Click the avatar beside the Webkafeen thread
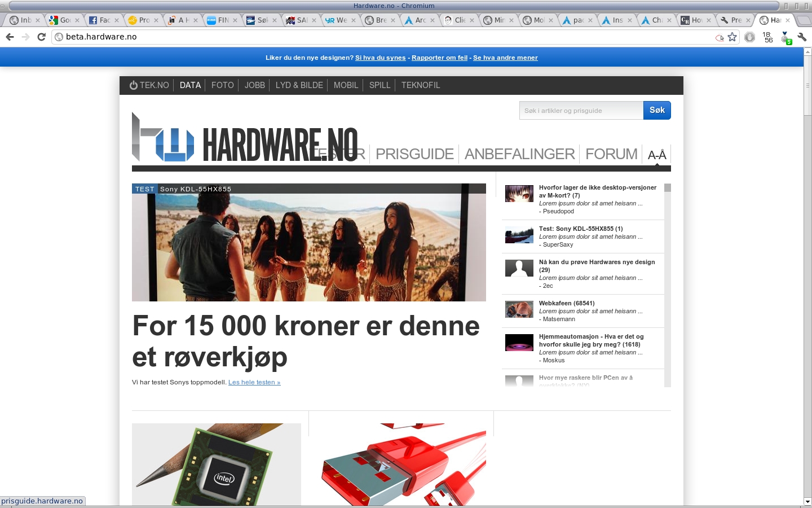Screen dimensions: 812x508 tap(519, 310)
